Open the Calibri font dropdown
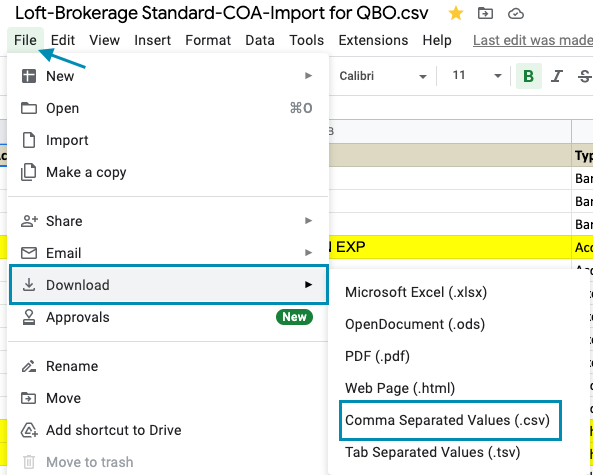The width and height of the screenshot is (593, 475). [x=382, y=76]
